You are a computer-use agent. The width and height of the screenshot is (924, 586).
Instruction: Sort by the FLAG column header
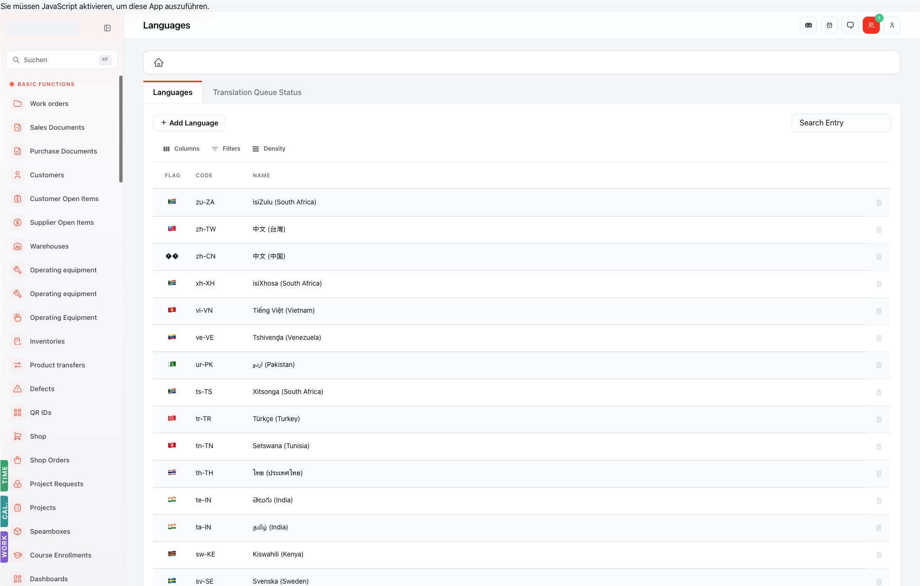(172, 175)
